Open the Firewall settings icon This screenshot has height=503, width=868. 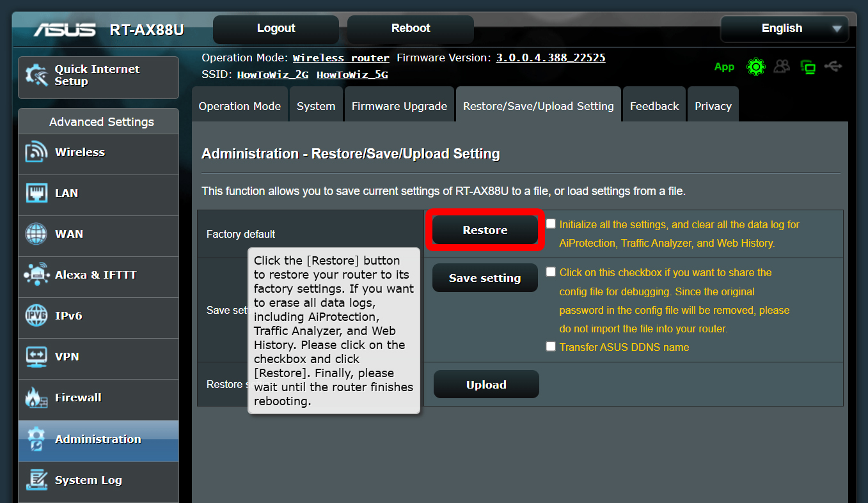click(x=37, y=397)
